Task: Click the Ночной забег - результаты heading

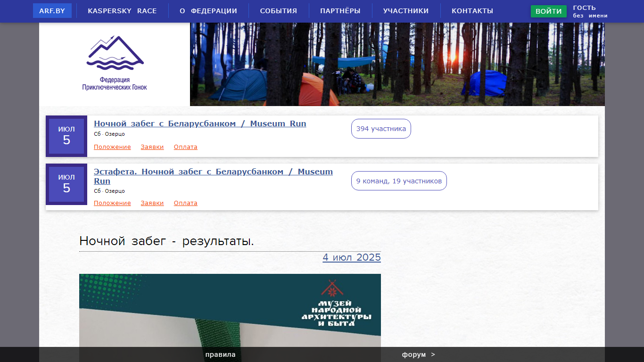Action: click(167, 241)
